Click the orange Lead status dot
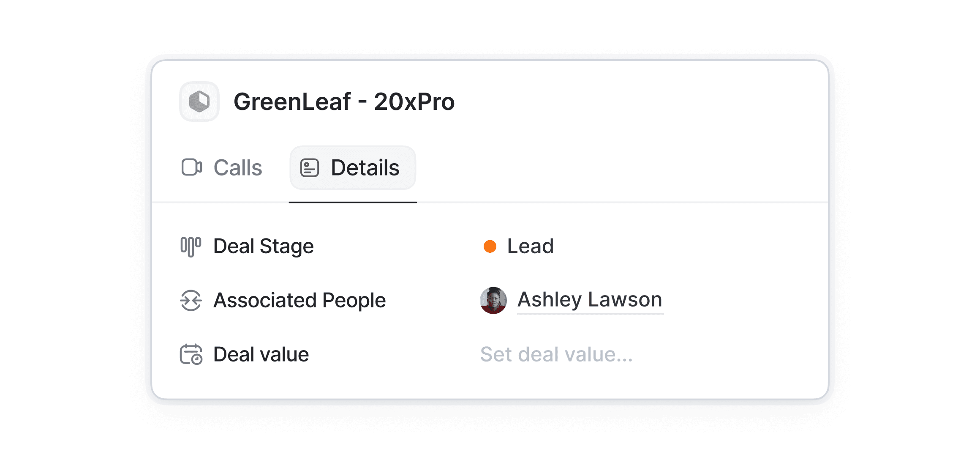Screen dimensions: 980x460 [490, 246]
